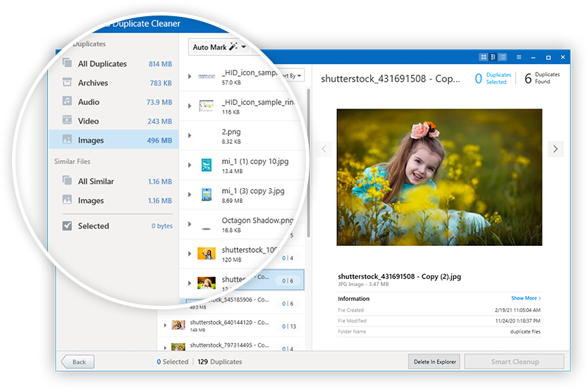Open All Similar files category

pyautogui.click(x=114, y=181)
